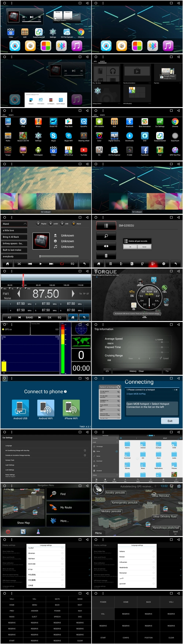The height and width of the screenshot is (644, 183).
Task: Expand the Library section in ES File Explorer
Action: [117, 475]
